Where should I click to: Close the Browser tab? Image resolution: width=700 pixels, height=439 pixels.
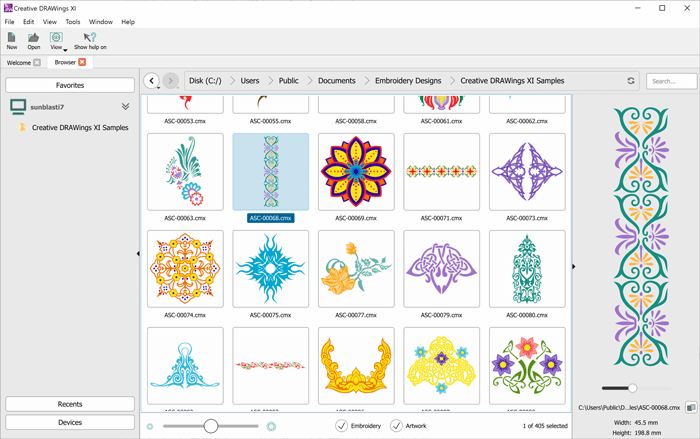click(83, 63)
